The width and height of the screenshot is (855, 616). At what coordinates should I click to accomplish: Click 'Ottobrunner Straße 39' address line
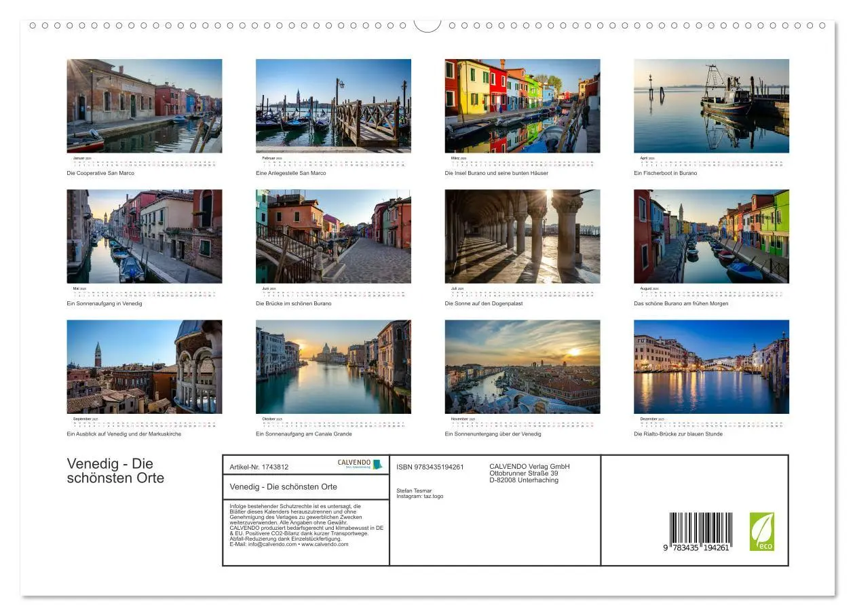click(x=524, y=473)
